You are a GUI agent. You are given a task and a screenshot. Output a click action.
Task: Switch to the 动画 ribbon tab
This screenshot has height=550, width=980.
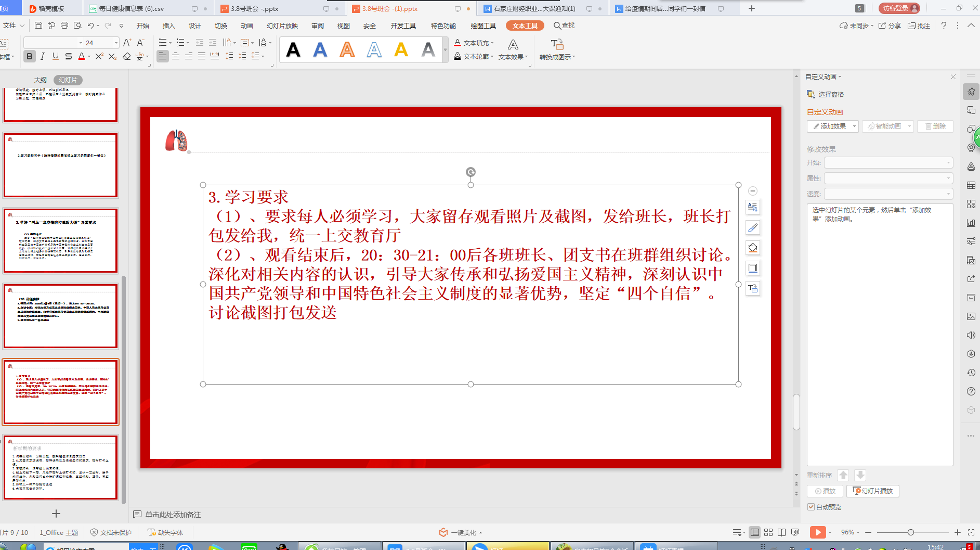tap(247, 25)
